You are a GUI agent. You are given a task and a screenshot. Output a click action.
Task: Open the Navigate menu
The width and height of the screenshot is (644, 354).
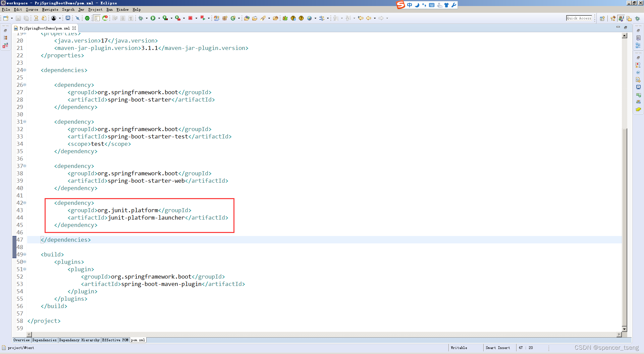point(50,9)
